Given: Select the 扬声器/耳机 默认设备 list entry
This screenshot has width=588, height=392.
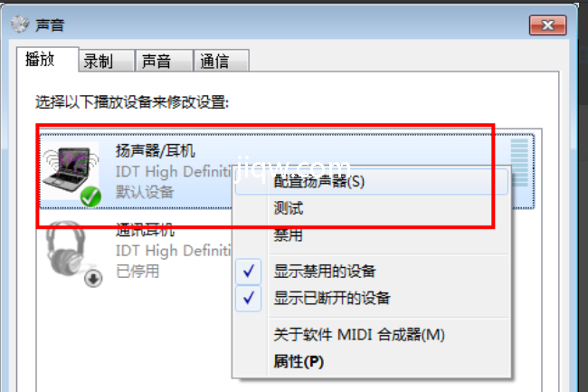Looking at the screenshot, I should click(x=287, y=171).
